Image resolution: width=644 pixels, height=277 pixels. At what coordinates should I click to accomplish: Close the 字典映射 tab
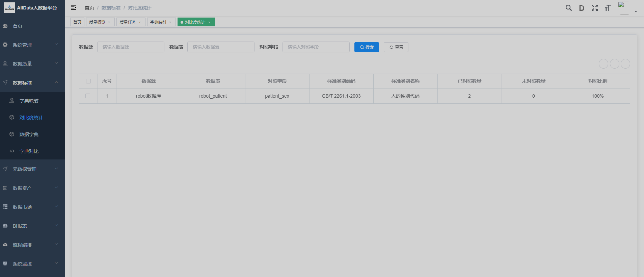[170, 22]
